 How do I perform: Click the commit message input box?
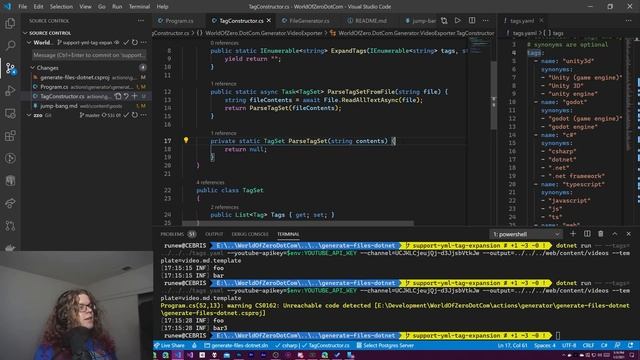[89, 55]
